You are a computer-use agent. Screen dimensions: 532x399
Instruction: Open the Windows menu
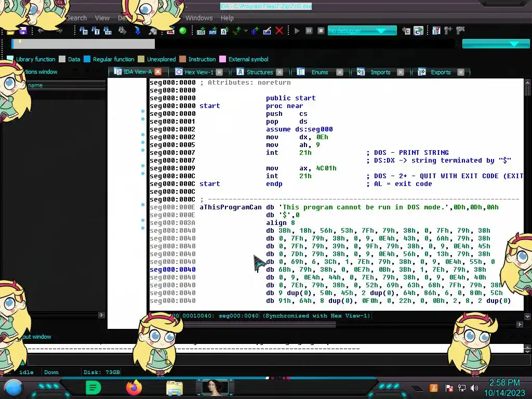199,18
